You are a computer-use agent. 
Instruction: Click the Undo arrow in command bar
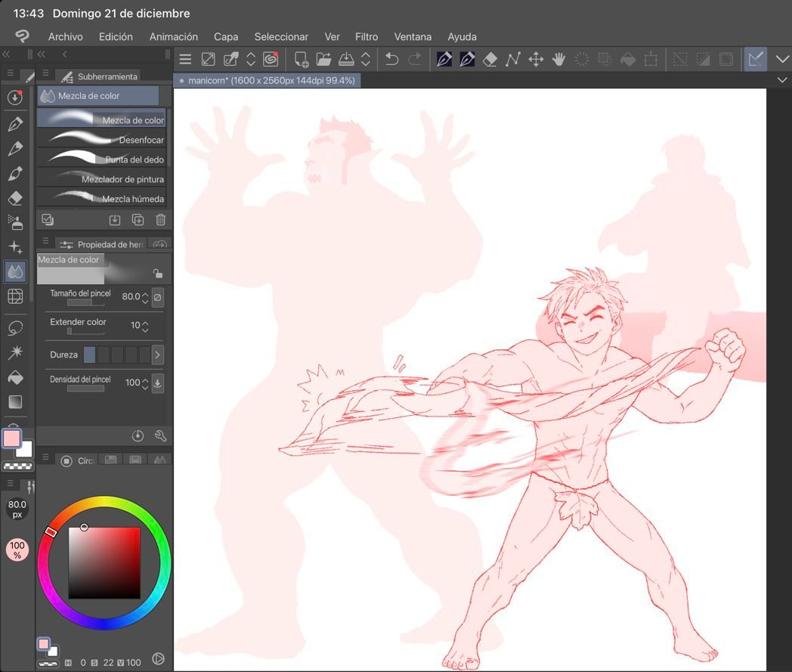[x=391, y=59]
